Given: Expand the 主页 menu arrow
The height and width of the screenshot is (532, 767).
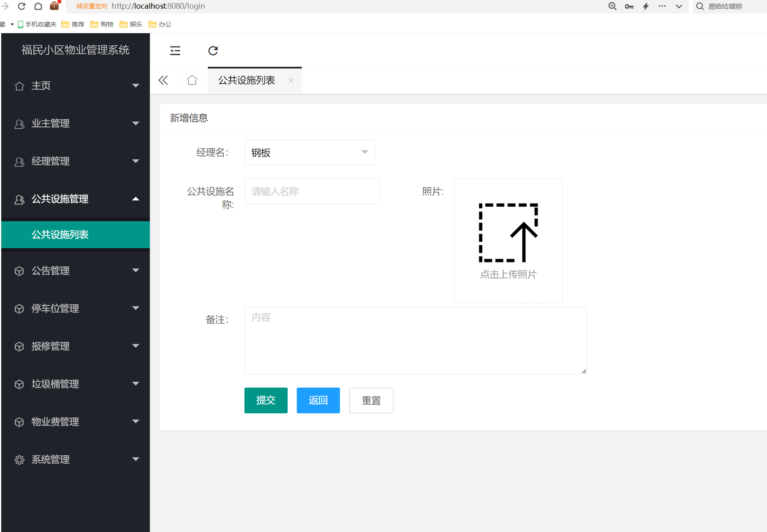Looking at the screenshot, I should (x=135, y=85).
